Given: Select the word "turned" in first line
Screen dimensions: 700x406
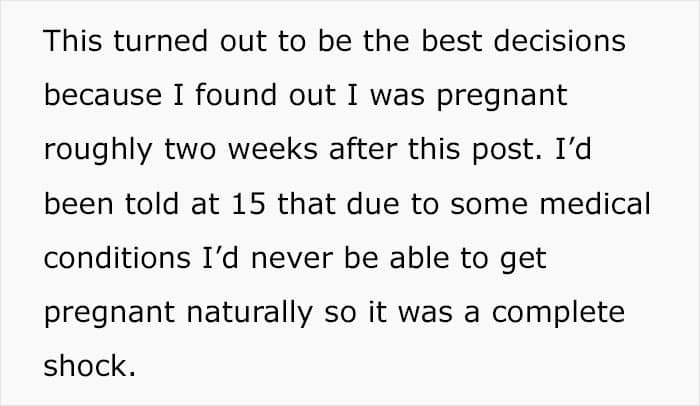Looking at the screenshot, I should (161, 41).
